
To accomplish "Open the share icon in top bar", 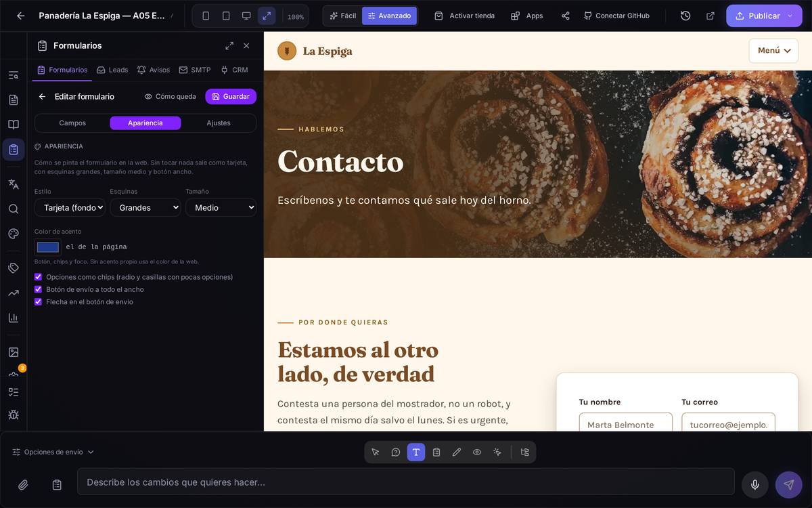I will pyautogui.click(x=566, y=16).
